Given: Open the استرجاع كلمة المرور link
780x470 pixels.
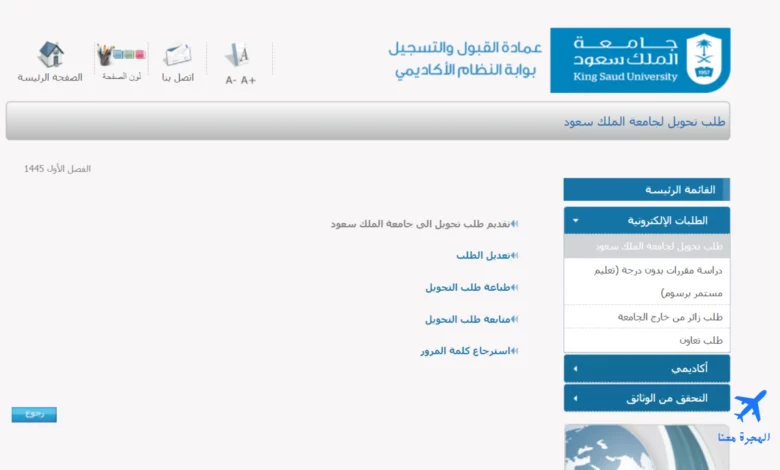Looking at the screenshot, I should (x=466, y=351).
